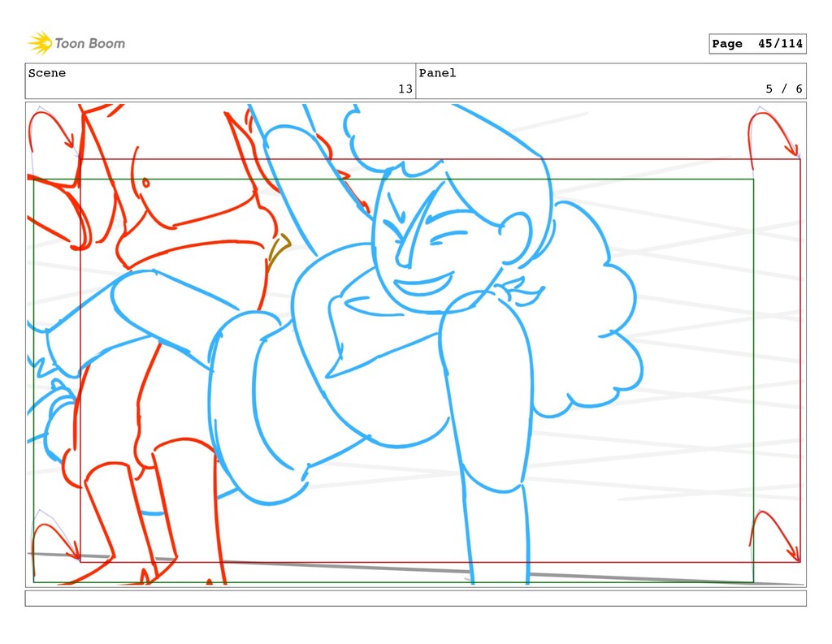The image size is (832, 644).
Task: Click the Page 45/114 indicator
Action: 757,44
